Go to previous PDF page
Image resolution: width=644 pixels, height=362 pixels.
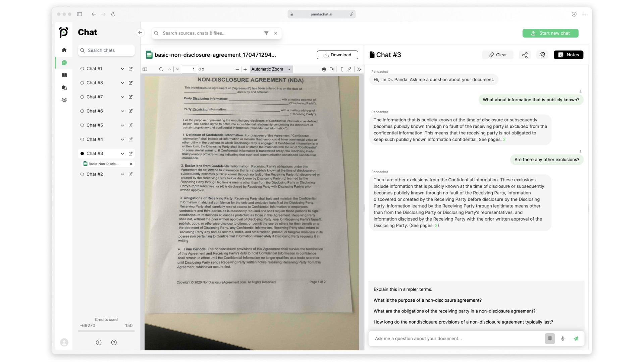coord(170,69)
